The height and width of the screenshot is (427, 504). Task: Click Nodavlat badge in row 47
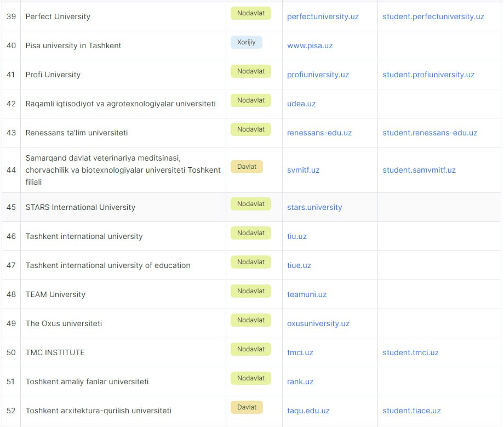point(251,262)
